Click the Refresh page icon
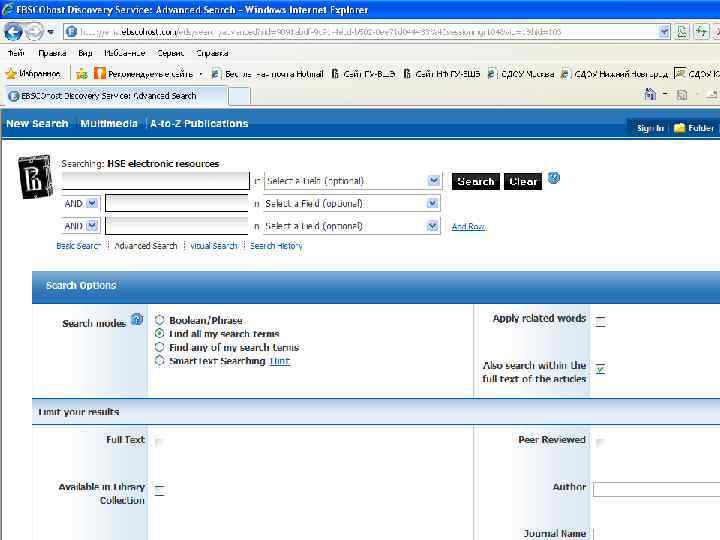The height and width of the screenshot is (540, 720). pos(701,32)
